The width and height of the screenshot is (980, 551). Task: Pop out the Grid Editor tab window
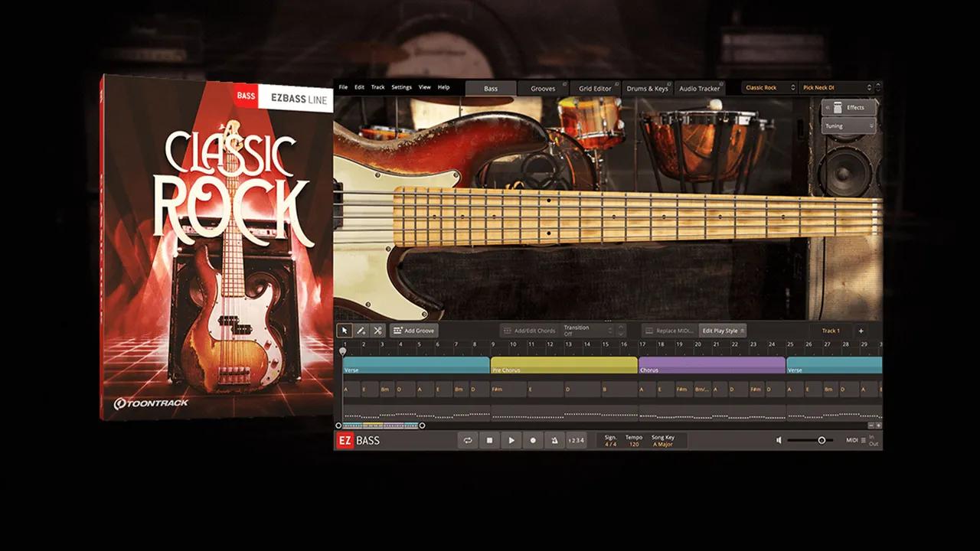coord(618,83)
